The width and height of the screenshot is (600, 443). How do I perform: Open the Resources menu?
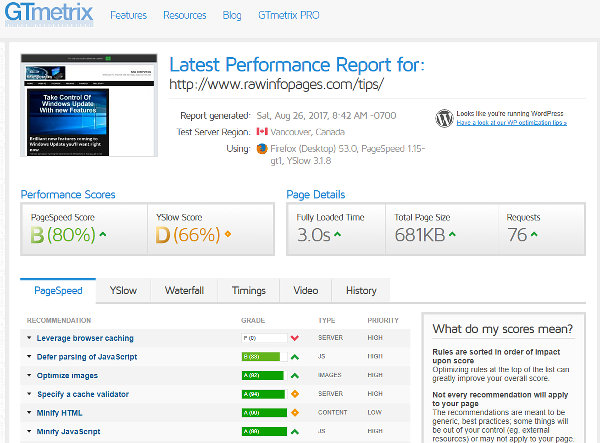point(184,15)
